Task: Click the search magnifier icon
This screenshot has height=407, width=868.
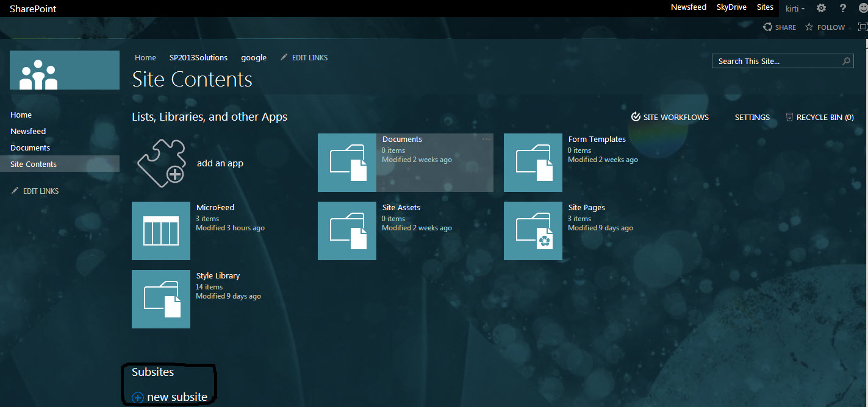Action: 847,61
